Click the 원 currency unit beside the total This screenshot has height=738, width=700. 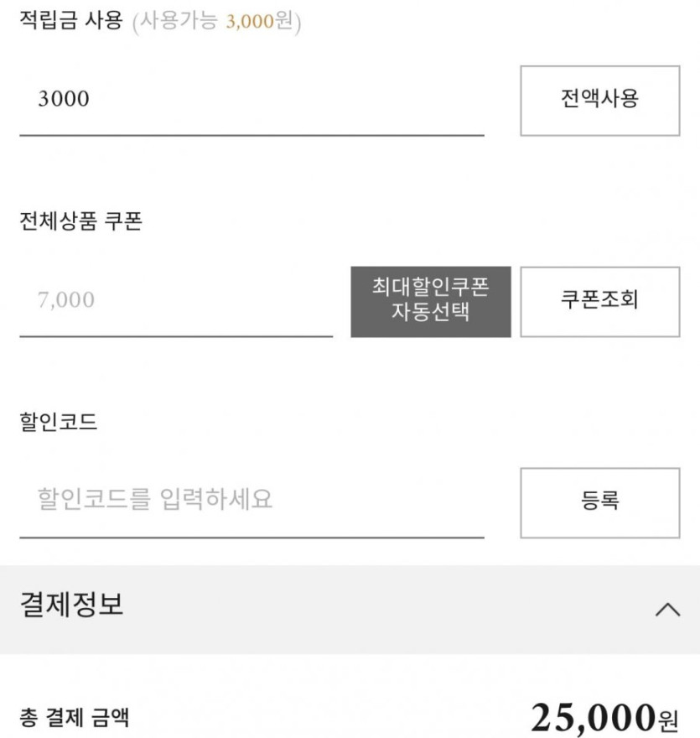pyautogui.click(x=668, y=720)
